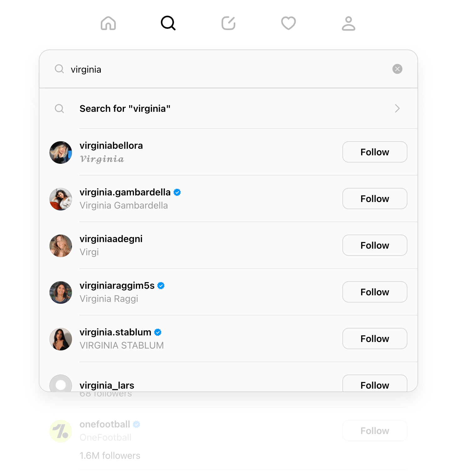Open the Search tab icon
Screen dimensions: 460x476
click(168, 23)
